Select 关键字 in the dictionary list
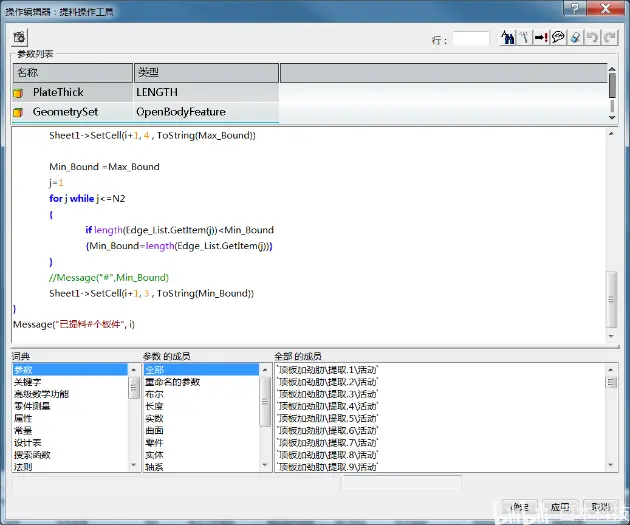This screenshot has width=630, height=525. point(27,382)
